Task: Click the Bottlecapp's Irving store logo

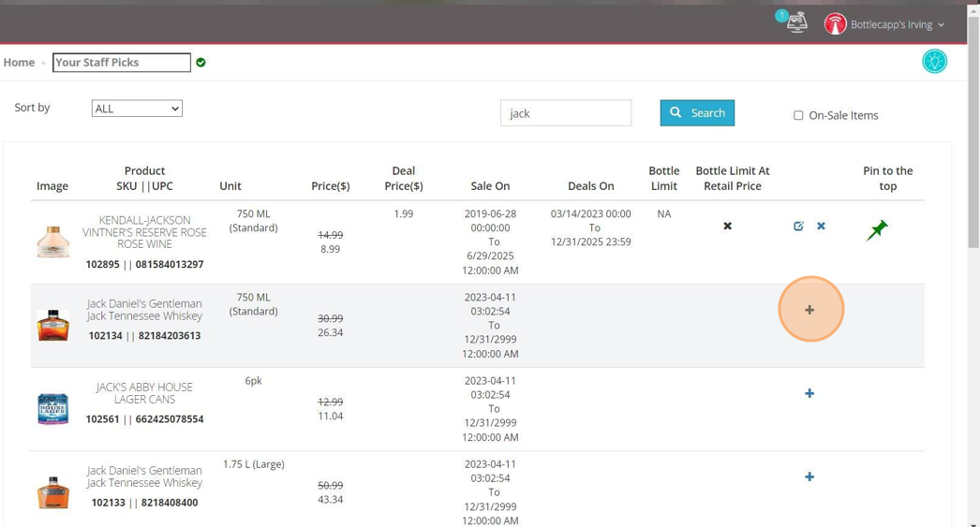Action: coord(835,24)
